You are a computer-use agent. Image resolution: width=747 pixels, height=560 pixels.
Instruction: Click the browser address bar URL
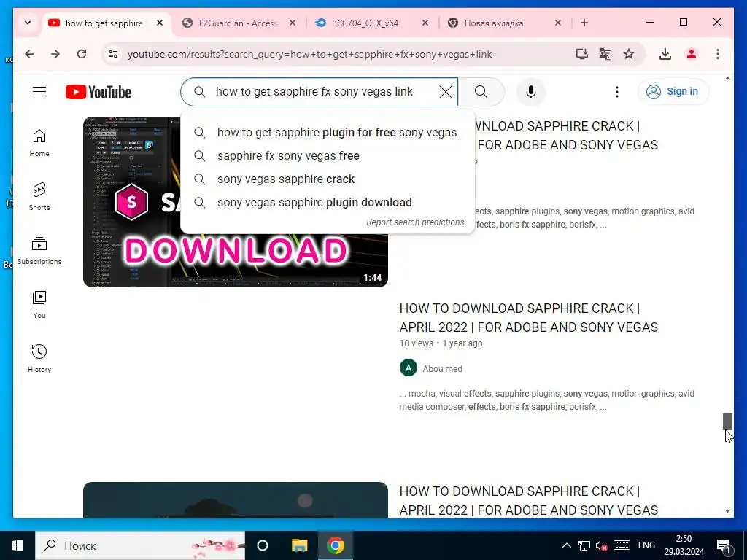click(309, 54)
